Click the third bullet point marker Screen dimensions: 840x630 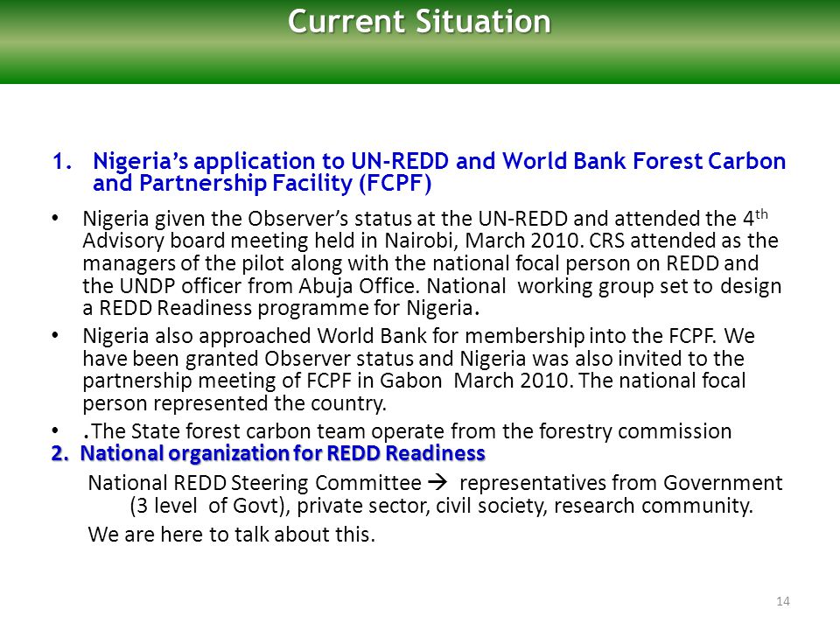click(x=55, y=431)
